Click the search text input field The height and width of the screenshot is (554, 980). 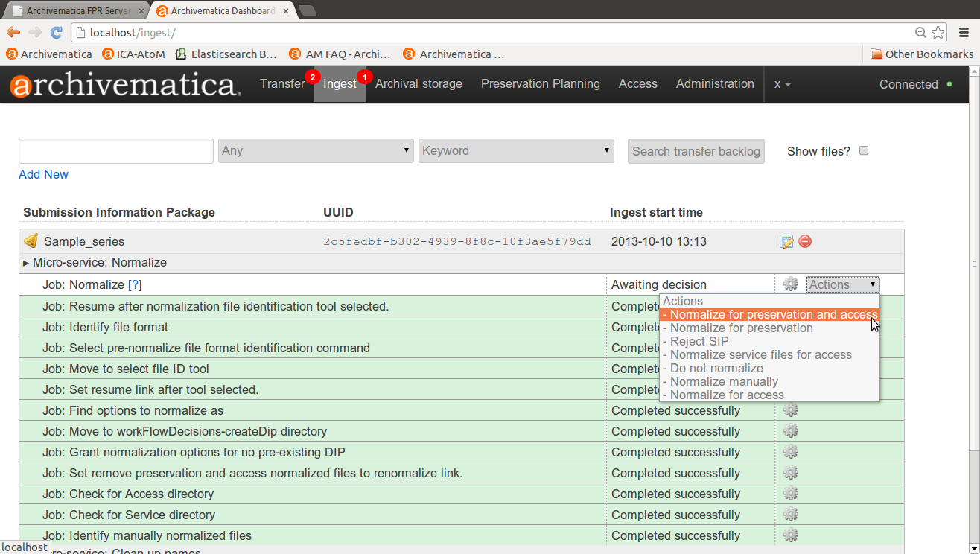click(x=116, y=151)
